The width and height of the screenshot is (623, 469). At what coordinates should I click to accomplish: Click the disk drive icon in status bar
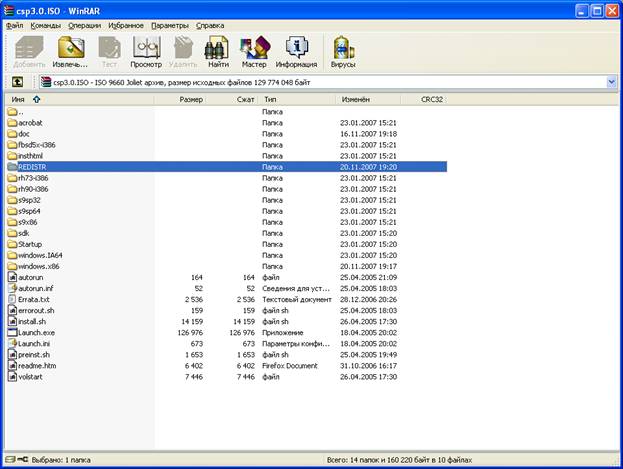click(10, 459)
